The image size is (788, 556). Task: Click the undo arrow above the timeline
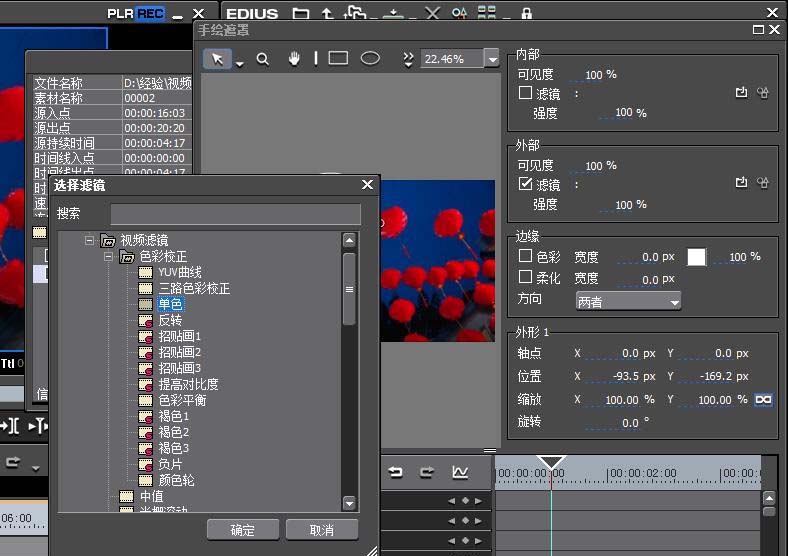click(396, 472)
